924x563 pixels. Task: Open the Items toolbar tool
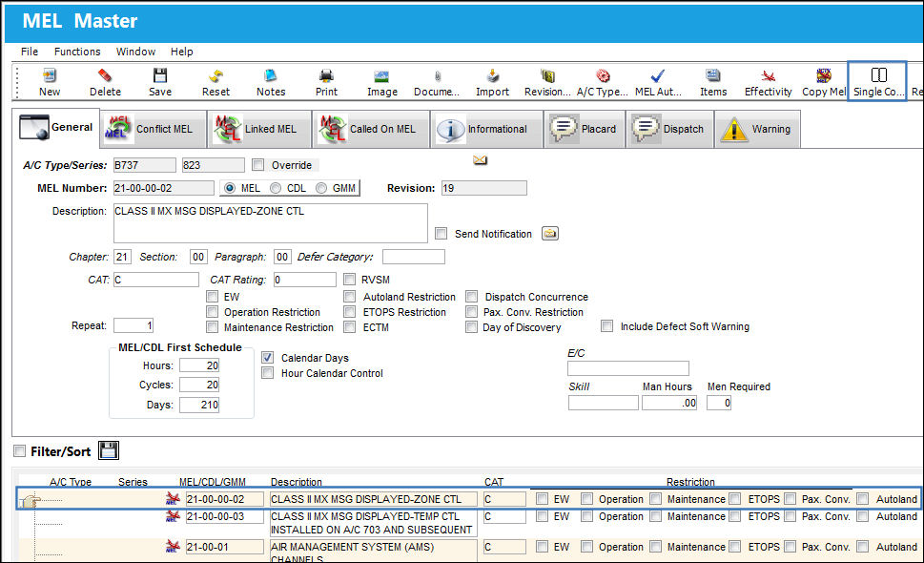pyautogui.click(x=713, y=82)
